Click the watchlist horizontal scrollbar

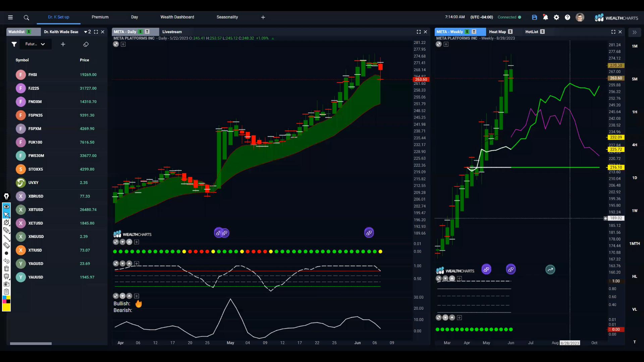click(x=31, y=344)
